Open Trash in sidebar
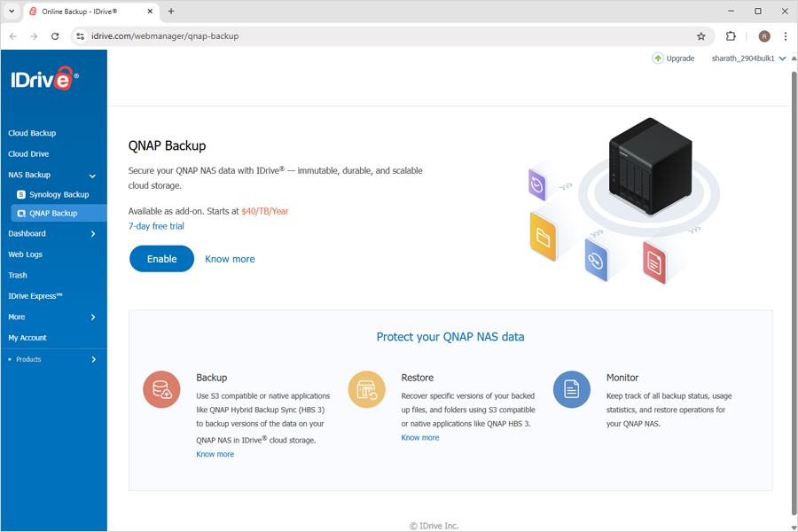This screenshot has height=532, width=798. tap(18, 275)
